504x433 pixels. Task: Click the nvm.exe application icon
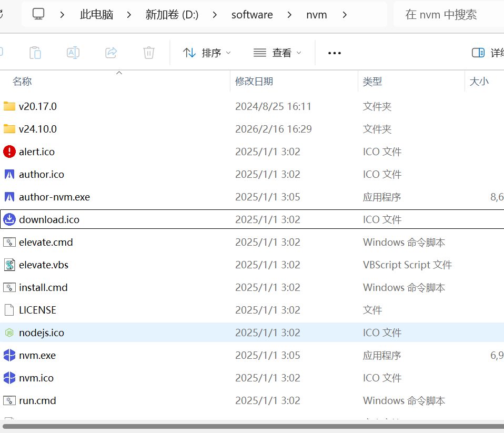[9, 355]
